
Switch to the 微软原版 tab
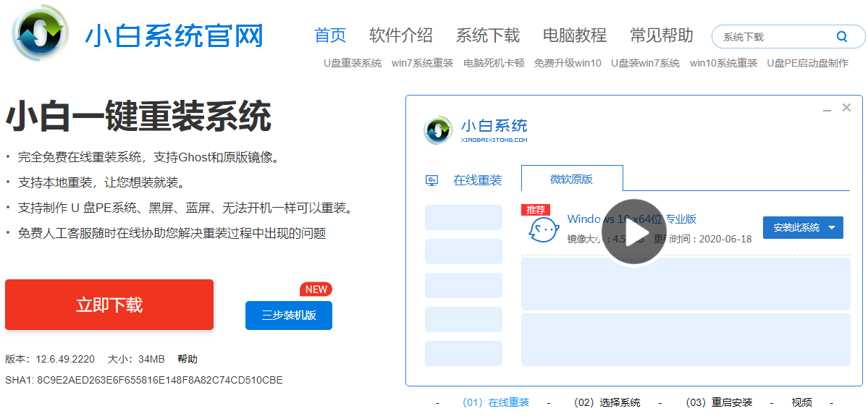click(x=572, y=178)
